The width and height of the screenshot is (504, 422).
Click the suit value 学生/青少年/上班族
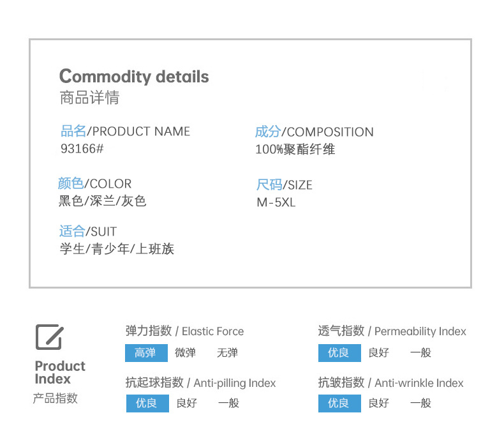(117, 249)
